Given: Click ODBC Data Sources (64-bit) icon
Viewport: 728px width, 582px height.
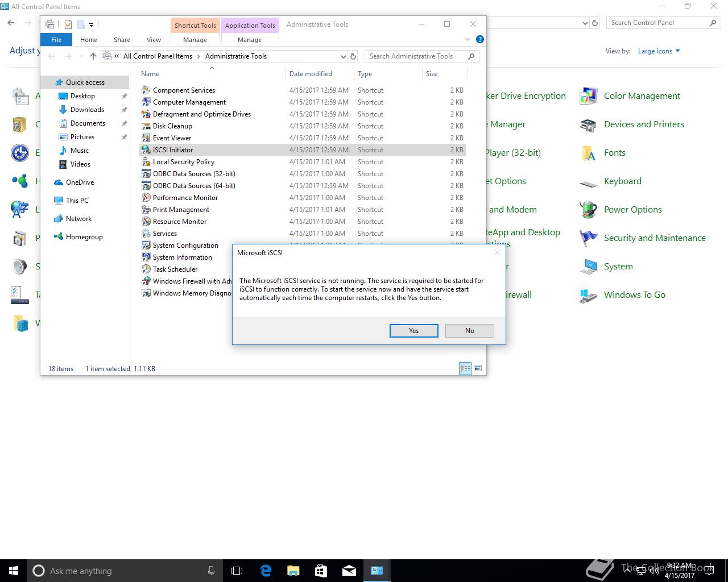Looking at the screenshot, I should (x=146, y=186).
